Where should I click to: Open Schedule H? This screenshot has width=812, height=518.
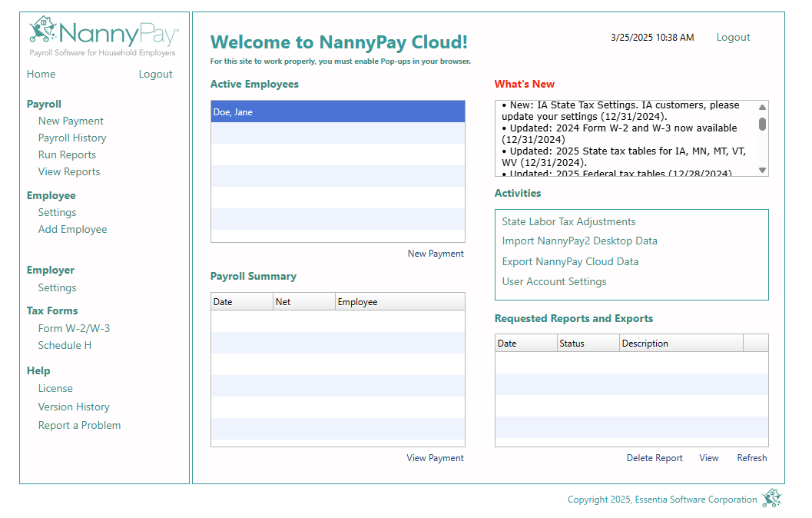65,344
